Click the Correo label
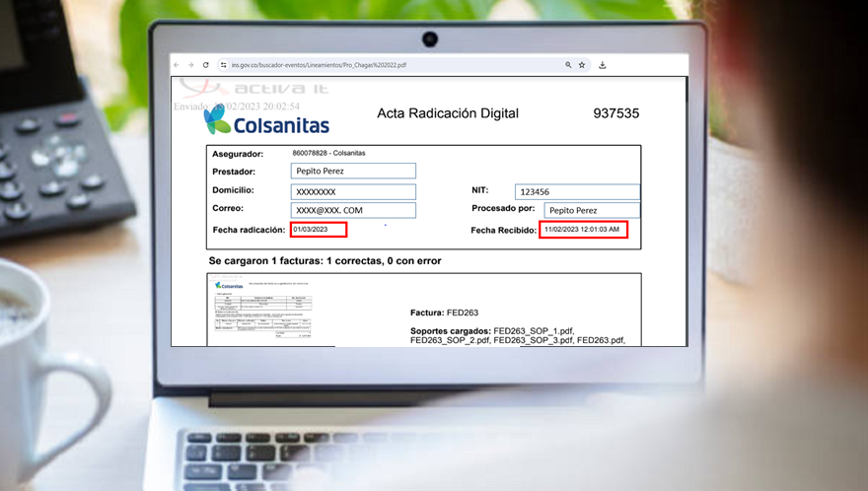The height and width of the screenshot is (491, 868). (228, 208)
